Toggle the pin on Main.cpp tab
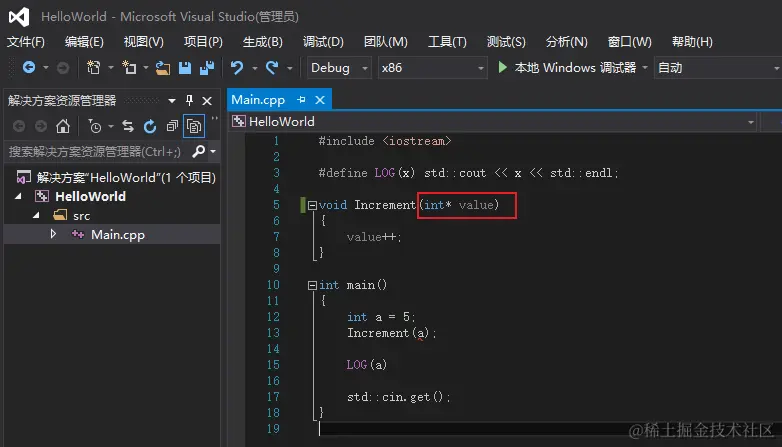 point(301,100)
